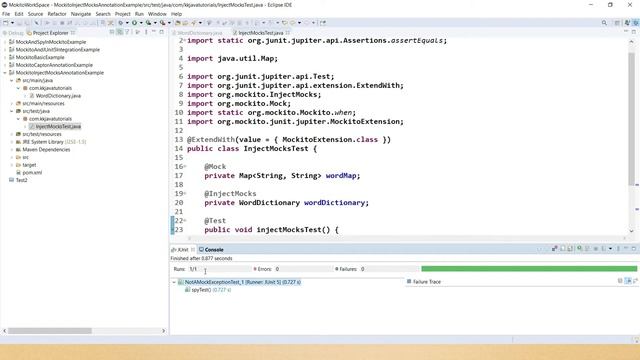640x360 pixels.
Task: Open the Source menu
Action: click(35, 14)
